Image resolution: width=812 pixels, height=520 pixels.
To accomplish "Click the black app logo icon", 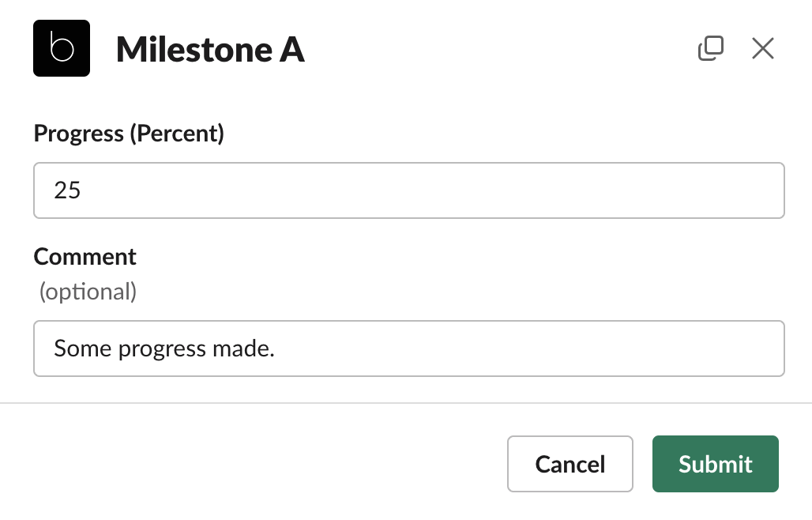I will pyautogui.click(x=62, y=48).
